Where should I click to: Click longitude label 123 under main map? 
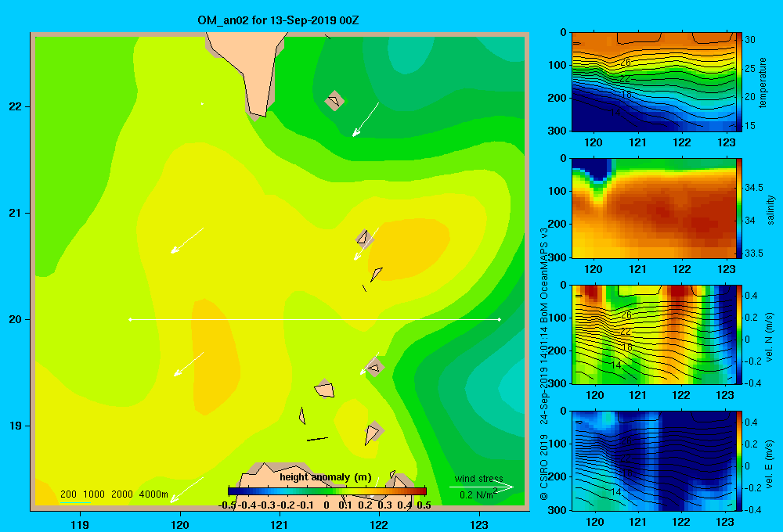point(479,524)
